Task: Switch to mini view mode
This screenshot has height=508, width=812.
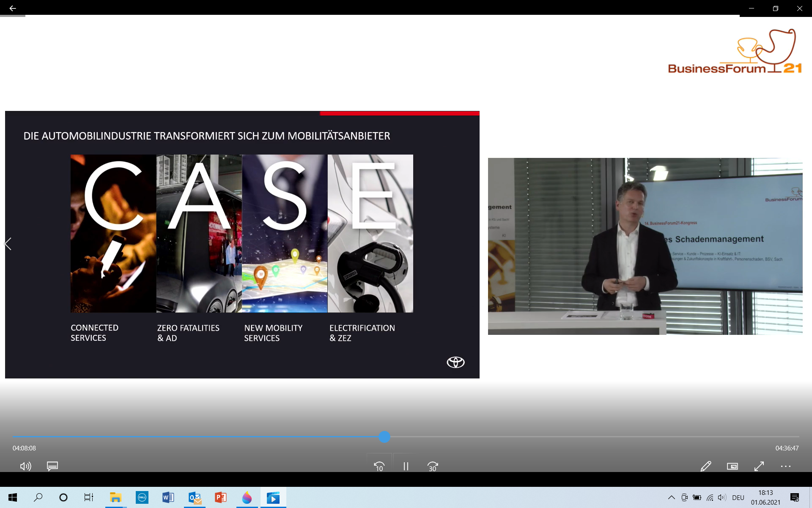Action: click(x=732, y=466)
